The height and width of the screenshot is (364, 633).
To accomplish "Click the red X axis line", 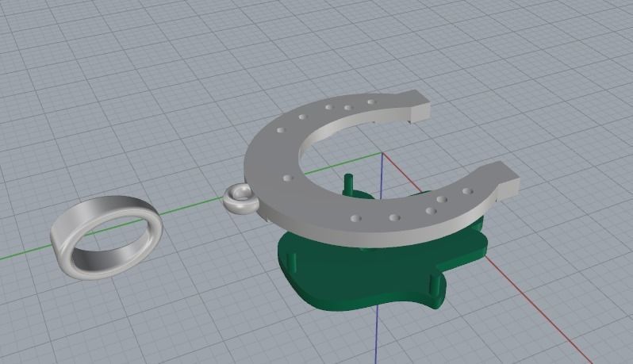I will (x=537, y=308).
